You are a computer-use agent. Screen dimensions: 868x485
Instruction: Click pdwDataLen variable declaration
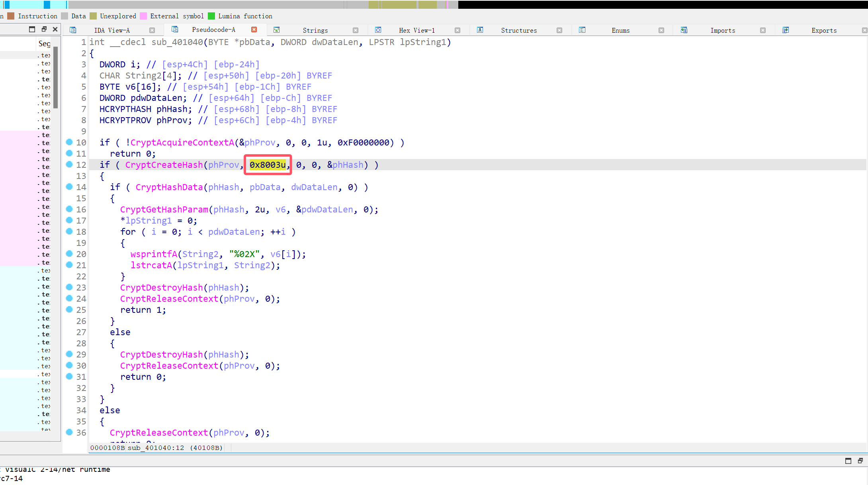pos(156,98)
